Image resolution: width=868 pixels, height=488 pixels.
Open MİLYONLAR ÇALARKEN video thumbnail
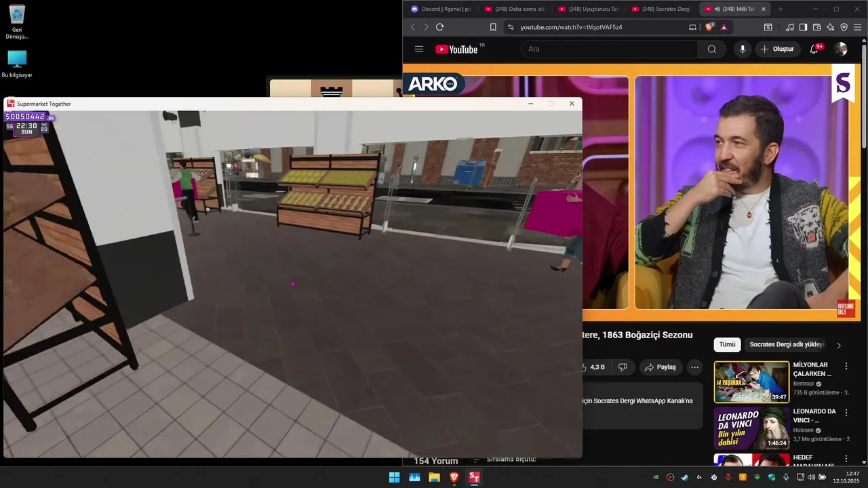751,382
